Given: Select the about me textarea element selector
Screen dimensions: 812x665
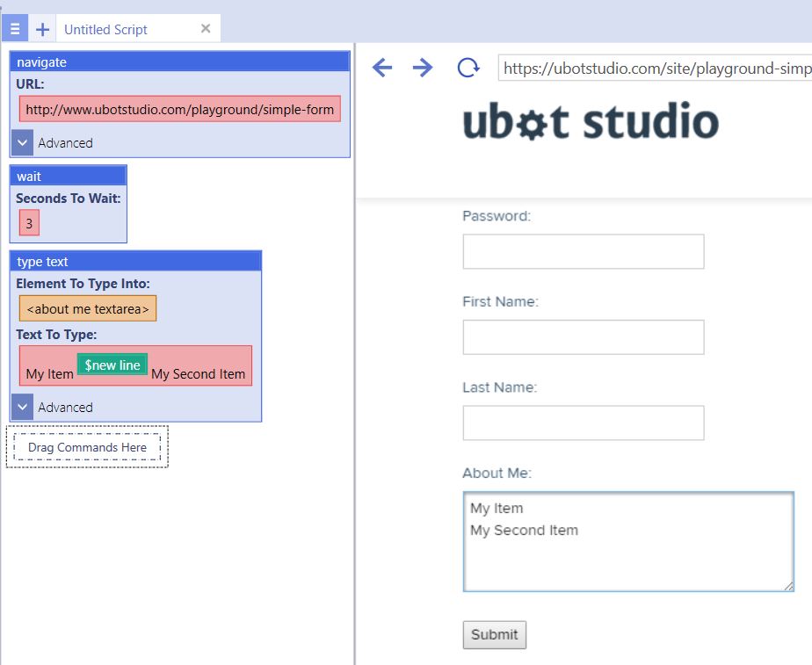Looking at the screenshot, I should pos(88,309).
